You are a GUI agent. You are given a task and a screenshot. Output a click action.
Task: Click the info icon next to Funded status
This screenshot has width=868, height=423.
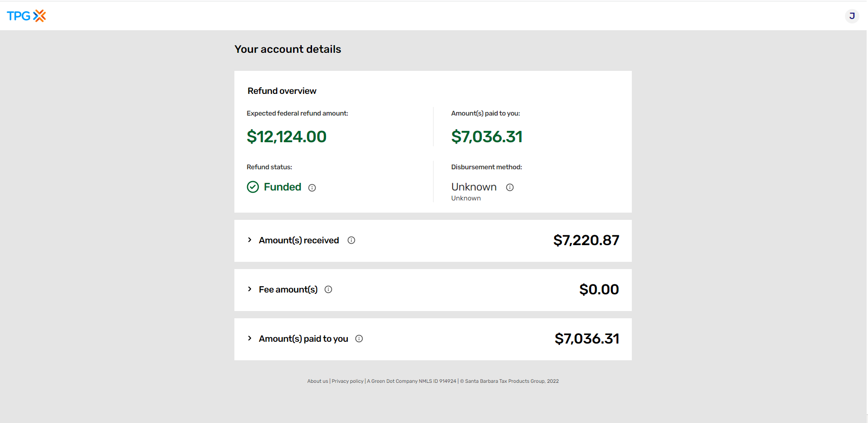click(x=312, y=187)
